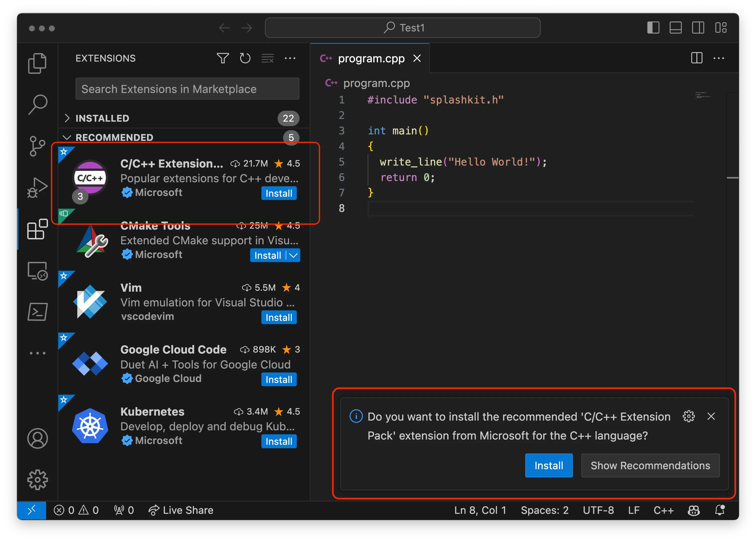
Task: Show additional views via activity bar ellipsis
Action: coord(37,353)
